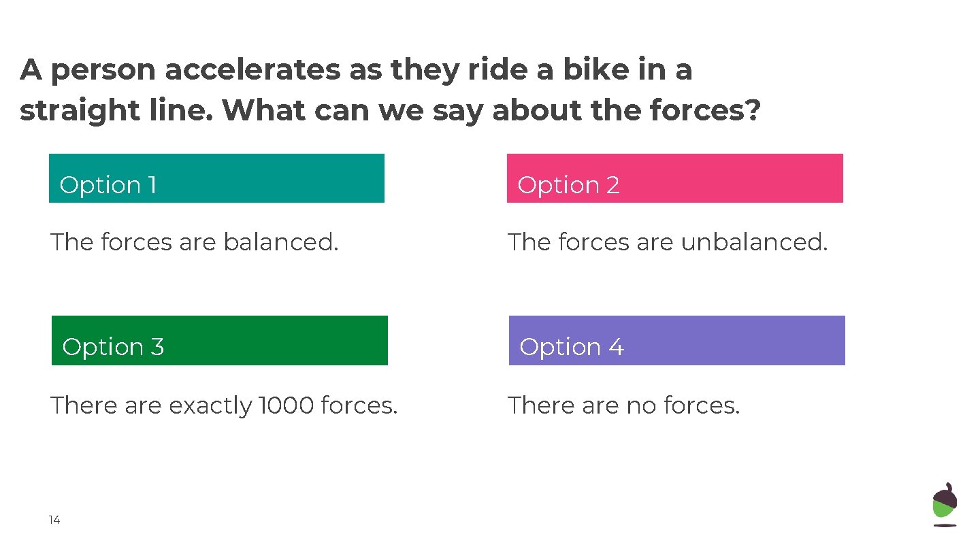Image resolution: width=980 pixels, height=551 pixels.
Task: Click the acorn logo icon
Action: (x=944, y=504)
